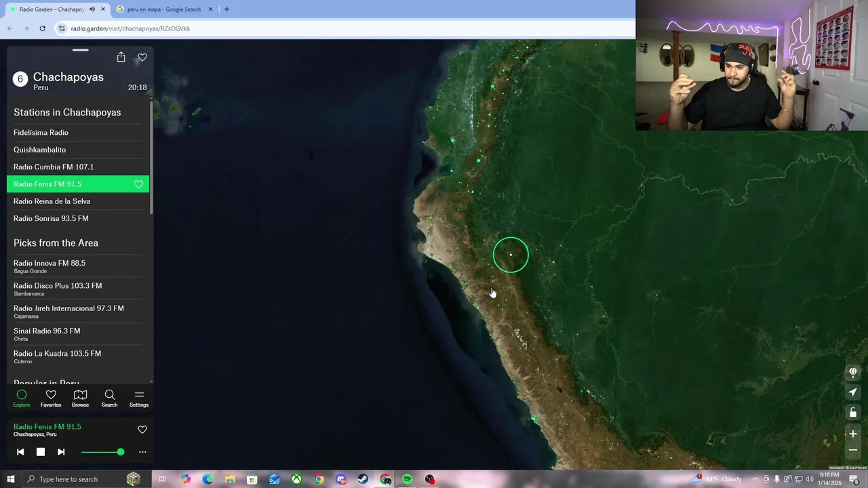Click the balloon icon on the map
This screenshot has width=868, height=488.
(x=853, y=372)
